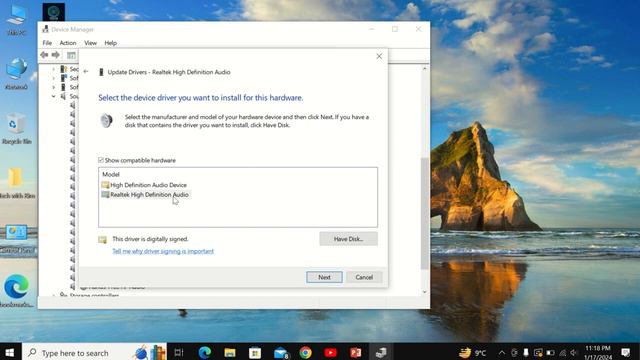Select High Definition Audio Device model
Viewport: 640px width, 360px height.
(144, 185)
